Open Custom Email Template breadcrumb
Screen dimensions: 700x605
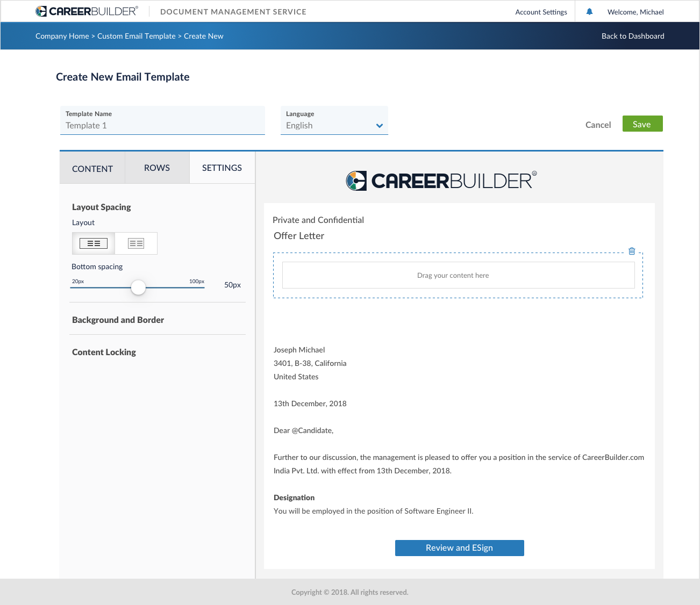pyautogui.click(x=137, y=36)
